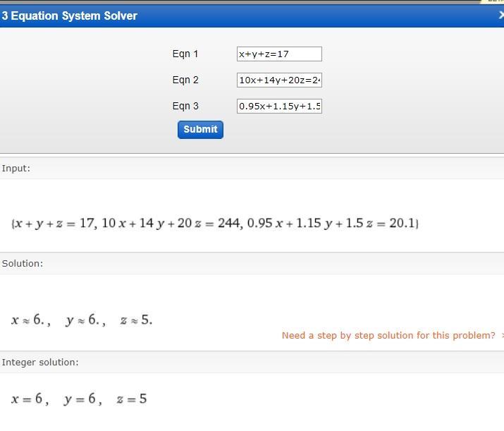Select the Eqn 3 equation field

coord(279,107)
